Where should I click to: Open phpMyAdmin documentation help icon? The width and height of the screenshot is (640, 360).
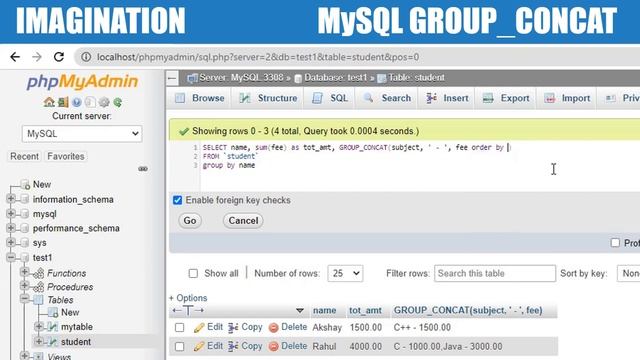(x=76, y=102)
